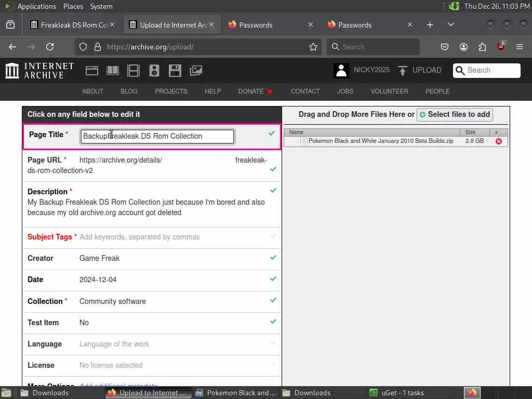Remove the Pokemon Black and White zip file
The height and width of the screenshot is (399, 532).
tap(498, 141)
